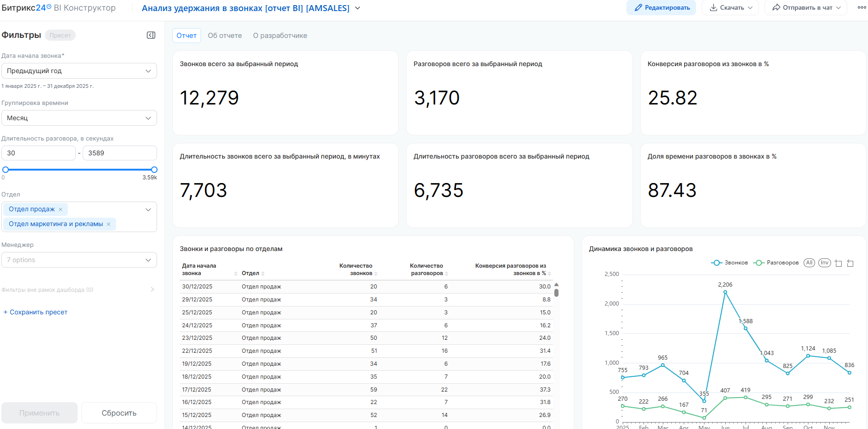Click the chart zoom selection icon
Image resolution: width=868 pixels, height=429 pixels.
(x=838, y=263)
